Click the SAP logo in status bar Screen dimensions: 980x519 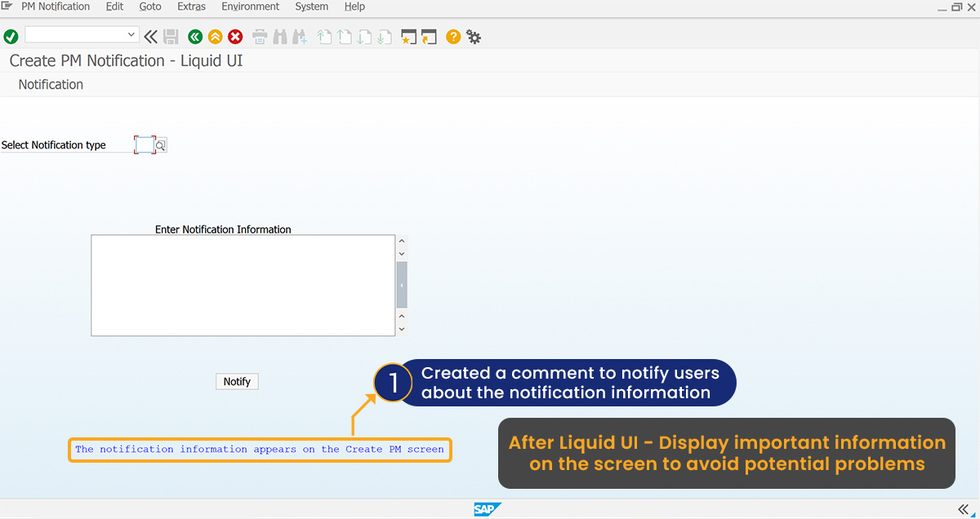click(x=487, y=509)
